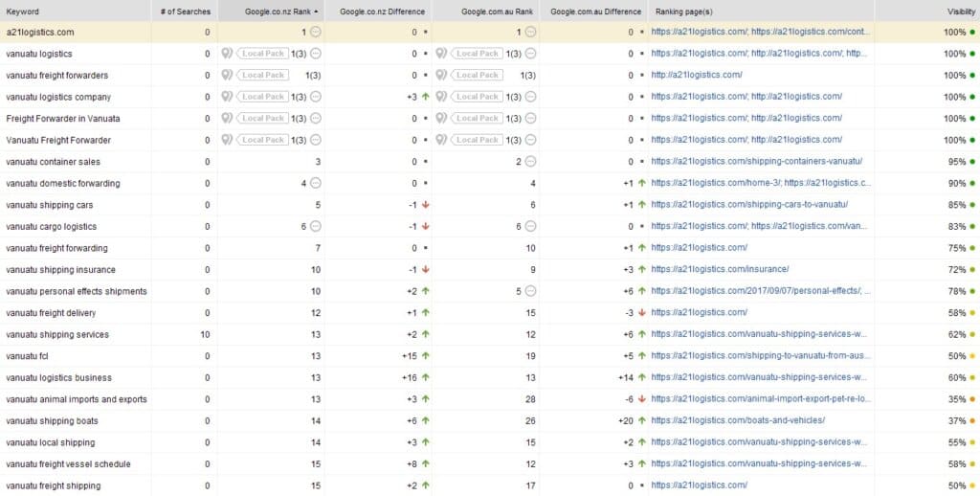Click circle icon beside Google.co.nz rank 6 for vanuatu cargo logistics
Image resolution: width=980 pixels, height=496 pixels.
[316, 226]
